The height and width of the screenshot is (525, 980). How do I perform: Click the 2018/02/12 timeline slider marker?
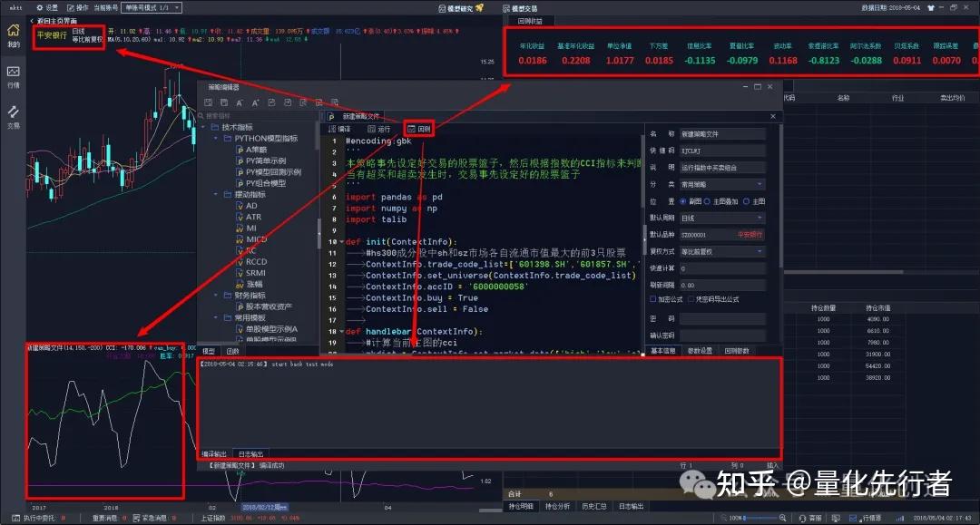pos(265,506)
